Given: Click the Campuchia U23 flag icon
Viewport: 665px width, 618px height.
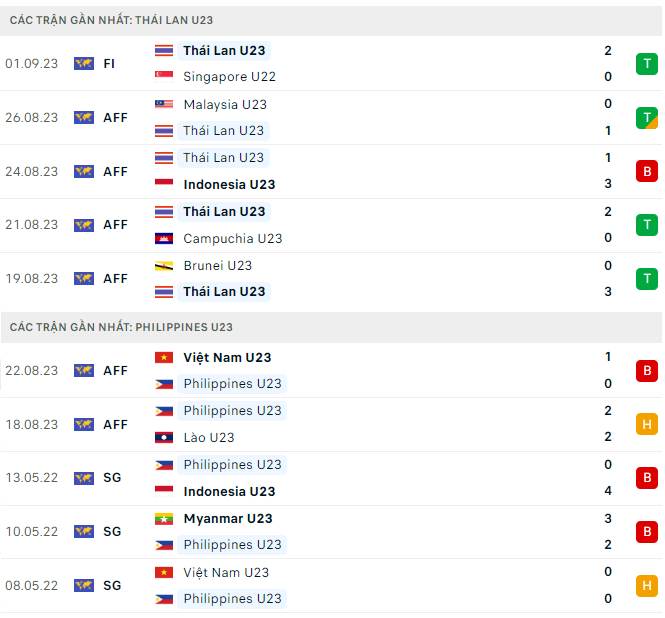Looking at the screenshot, I should [164, 238].
